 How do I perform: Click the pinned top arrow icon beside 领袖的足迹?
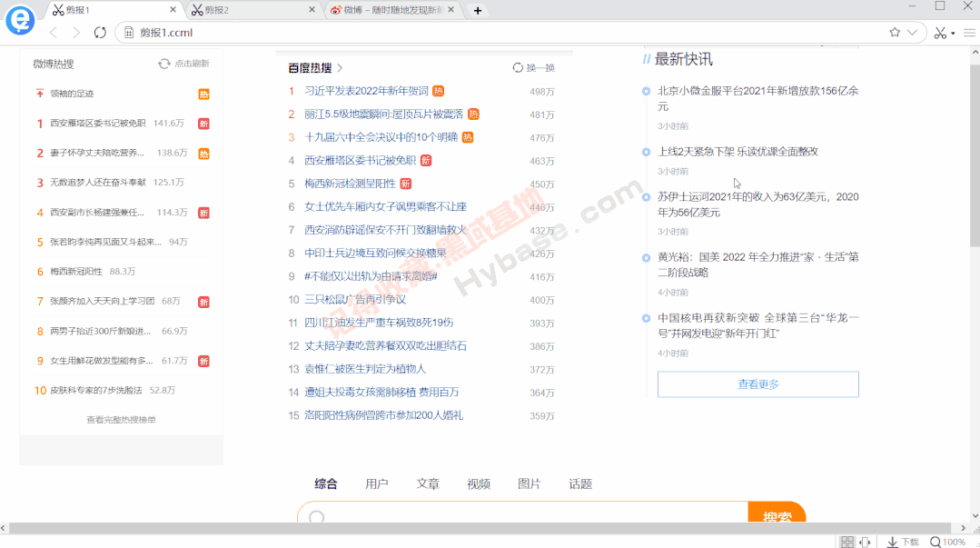pyautogui.click(x=39, y=94)
